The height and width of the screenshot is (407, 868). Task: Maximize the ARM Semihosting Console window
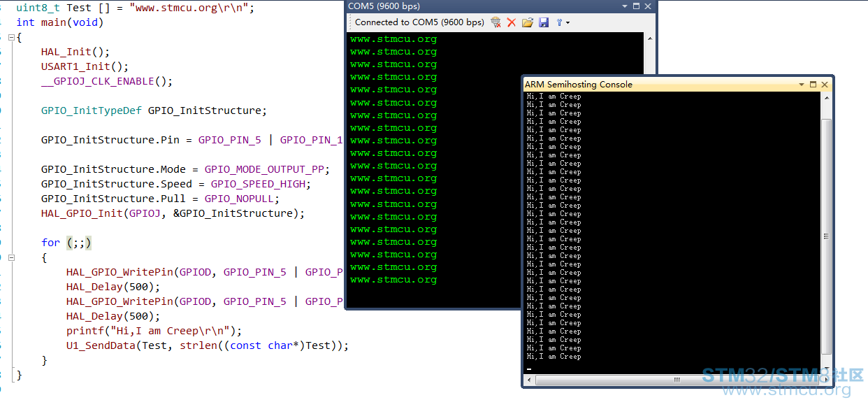[813, 85]
